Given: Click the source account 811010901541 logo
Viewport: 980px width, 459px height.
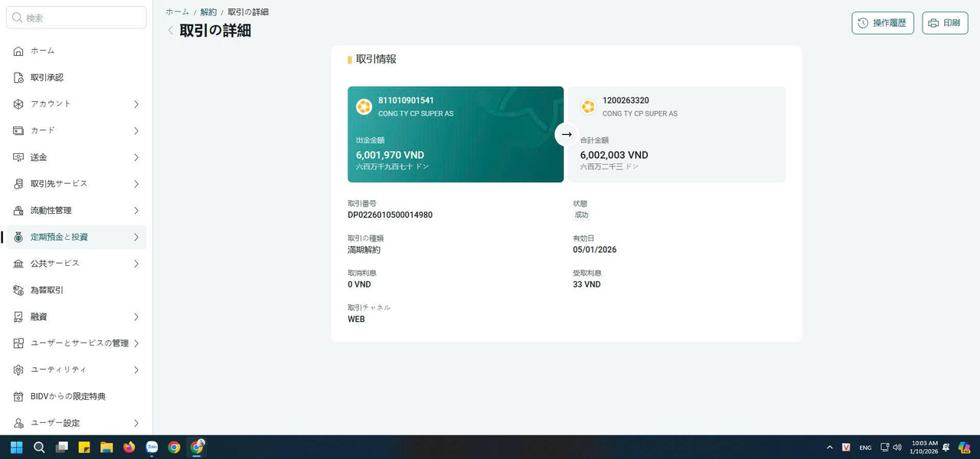Looking at the screenshot, I should click(x=364, y=107).
